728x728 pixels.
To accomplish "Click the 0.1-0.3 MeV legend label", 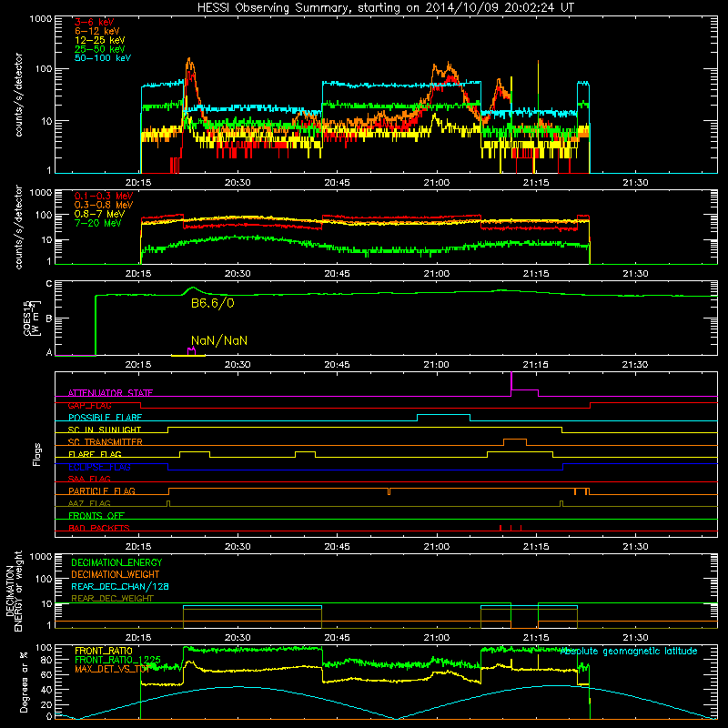I will [104, 196].
